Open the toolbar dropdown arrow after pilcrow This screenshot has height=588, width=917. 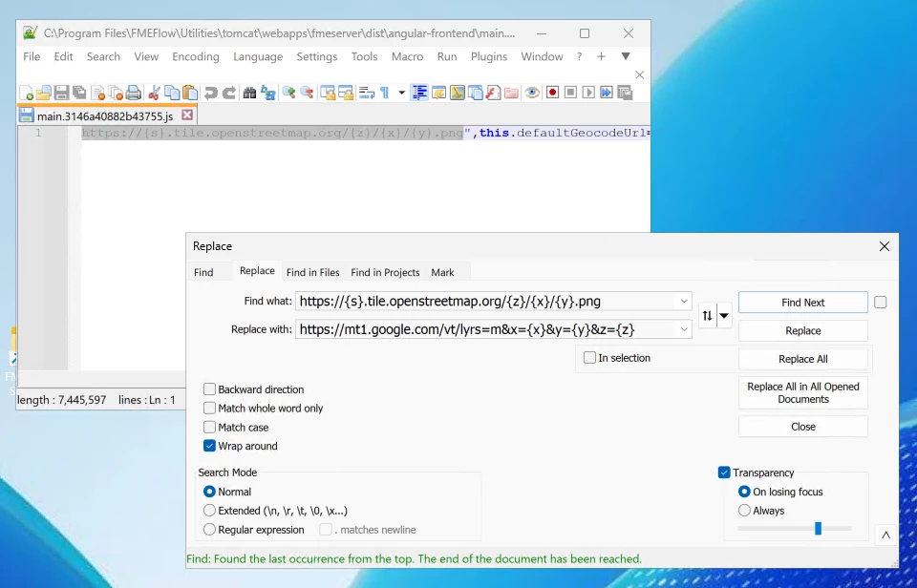tap(402, 93)
